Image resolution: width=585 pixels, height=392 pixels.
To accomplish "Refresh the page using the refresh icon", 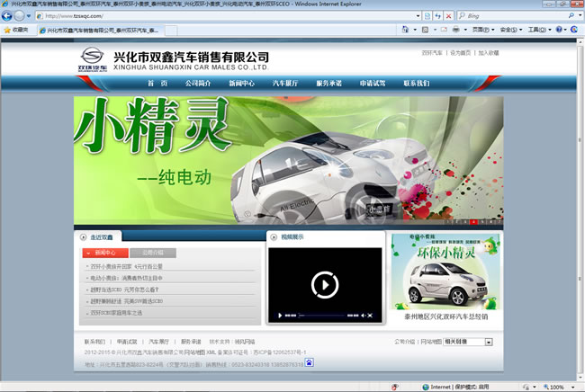I will (438, 16).
